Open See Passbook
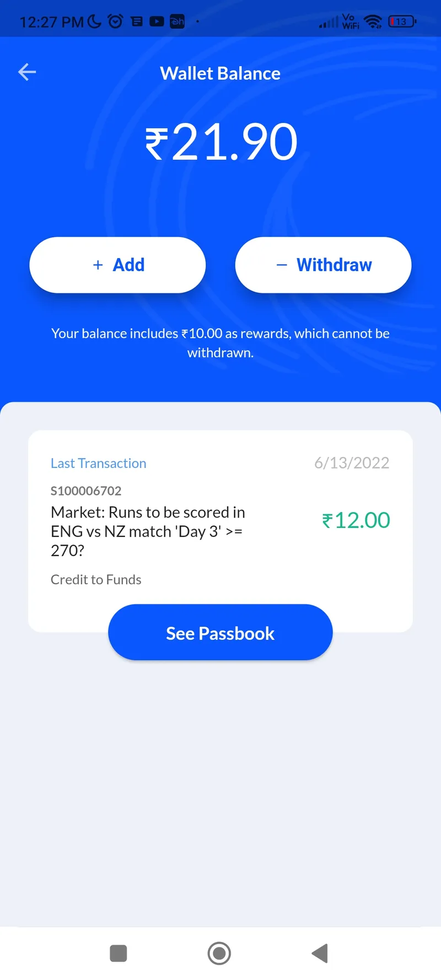The image size is (441, 980). click(x=220, y=632)
